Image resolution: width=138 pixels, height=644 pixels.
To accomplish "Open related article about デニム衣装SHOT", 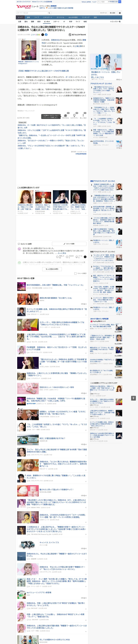I will [52, 131].
